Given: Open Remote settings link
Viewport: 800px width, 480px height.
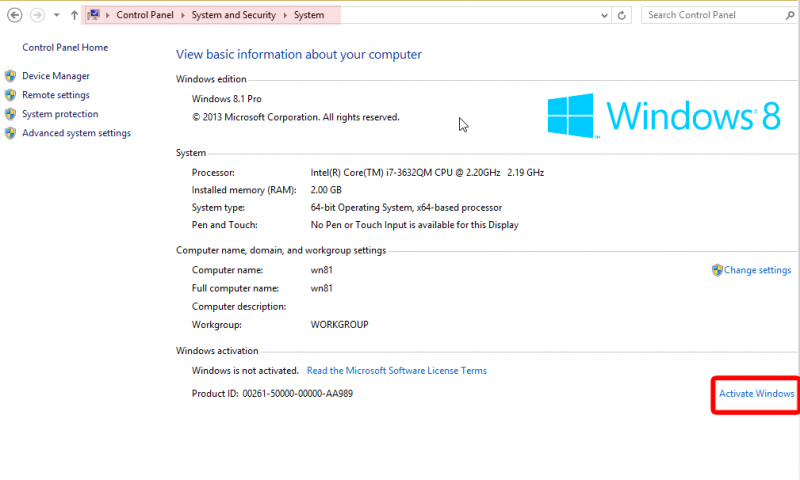Looking at the screenshot, I should (56, 95).
